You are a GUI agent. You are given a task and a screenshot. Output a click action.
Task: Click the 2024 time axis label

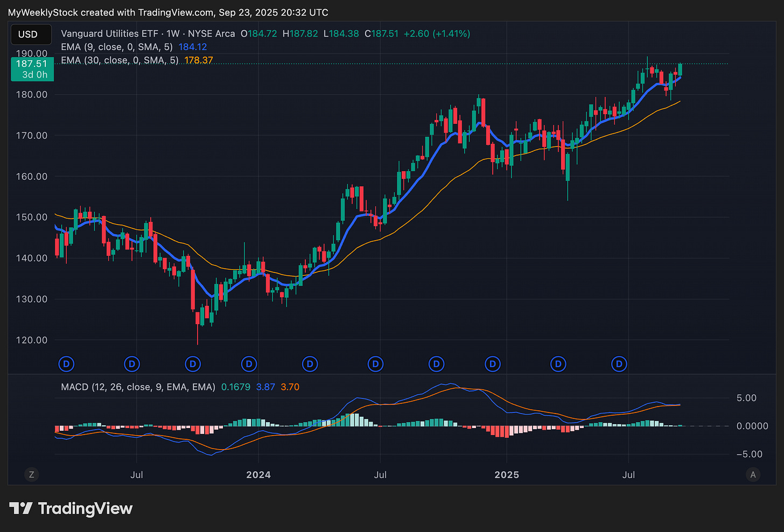pos(258,474)
